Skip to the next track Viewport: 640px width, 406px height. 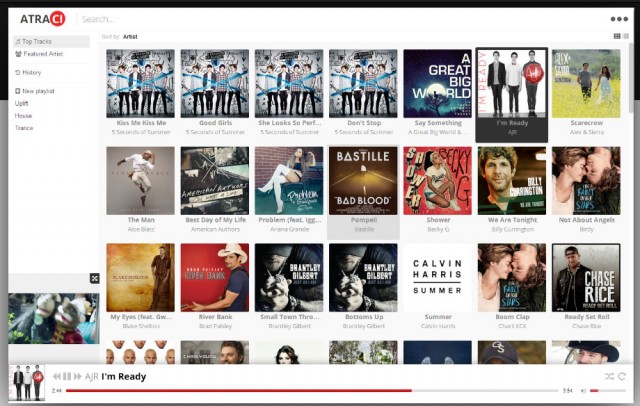tap(77, 376)
